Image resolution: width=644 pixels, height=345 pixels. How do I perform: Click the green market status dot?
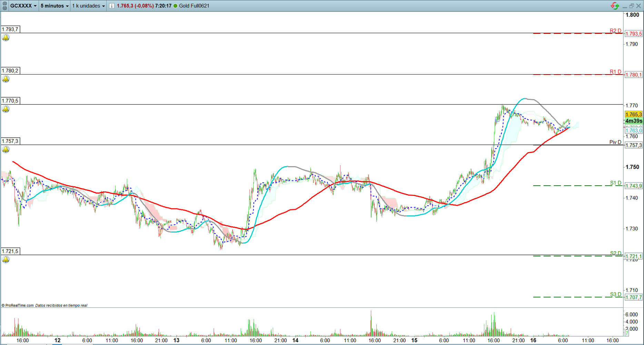tap(175, 6)
